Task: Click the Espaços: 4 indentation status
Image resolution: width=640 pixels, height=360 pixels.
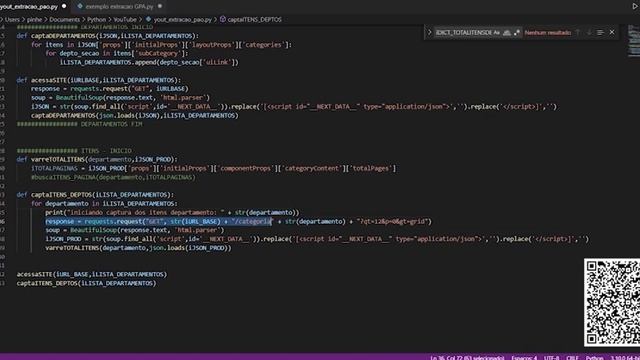Action: point(524,358)
